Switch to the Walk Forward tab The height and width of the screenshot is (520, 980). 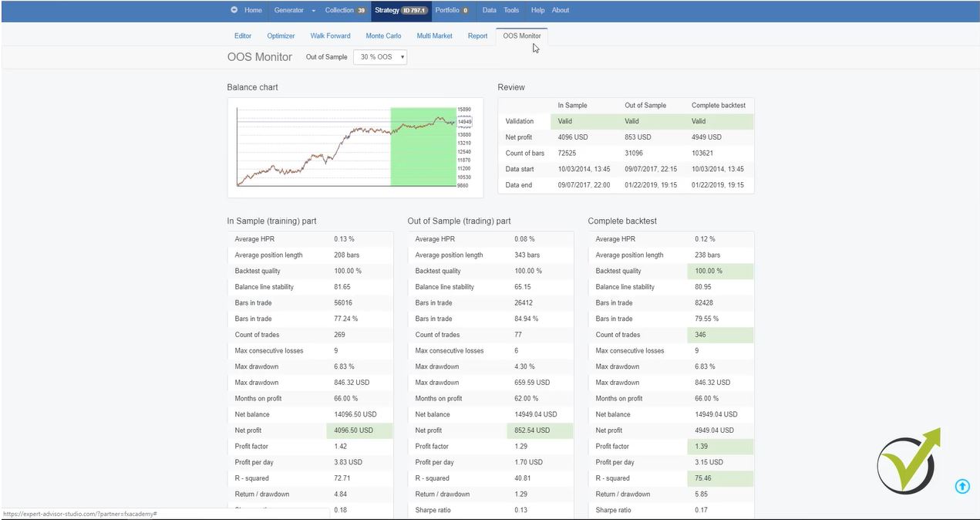330,35
